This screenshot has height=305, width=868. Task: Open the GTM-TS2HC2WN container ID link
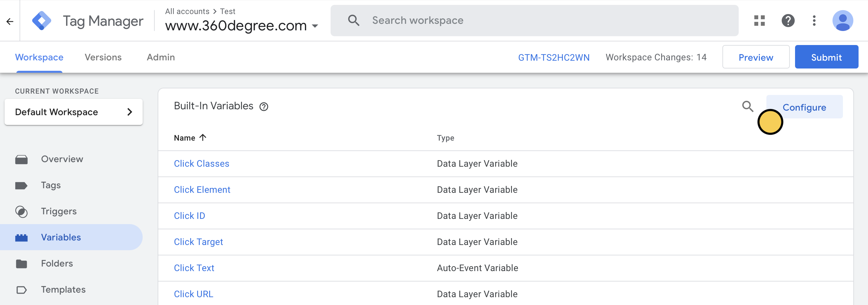tap(554, 57)
